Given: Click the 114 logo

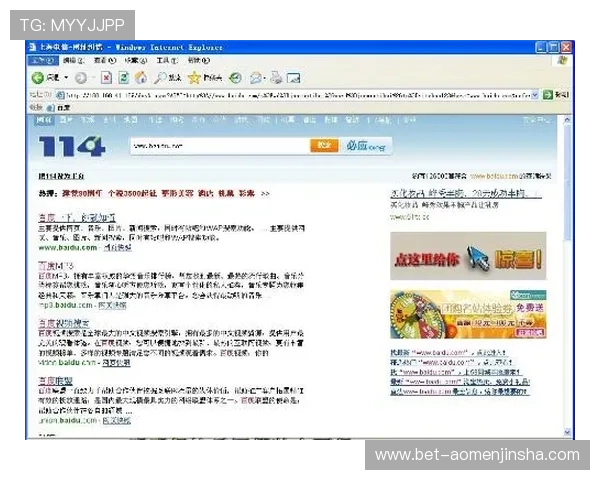Looking at the screenshot, I should point(72,146).
